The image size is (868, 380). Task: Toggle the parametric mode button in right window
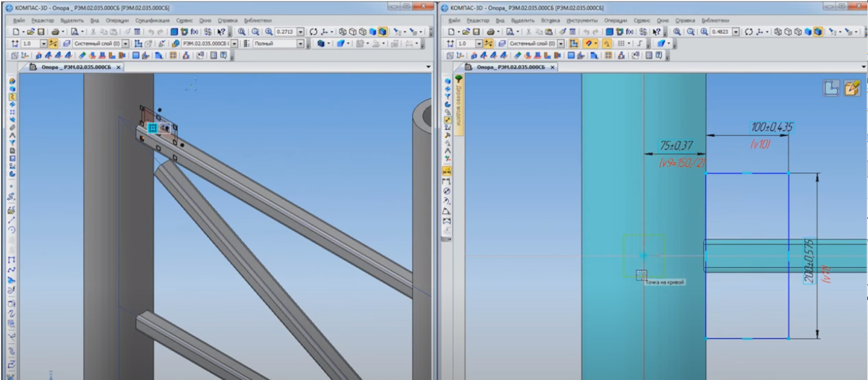click(608, 43)
